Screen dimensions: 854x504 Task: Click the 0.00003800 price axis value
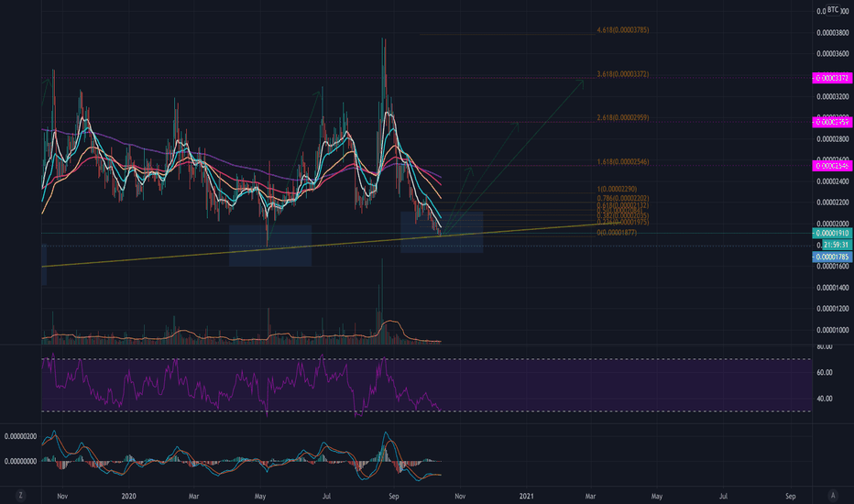click(833, 33)
